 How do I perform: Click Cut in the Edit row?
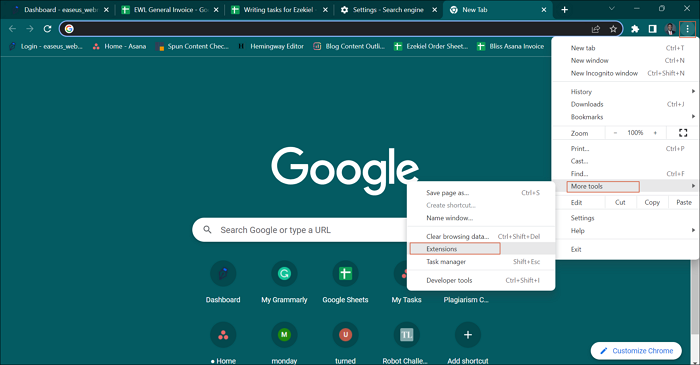coord(620,202)
